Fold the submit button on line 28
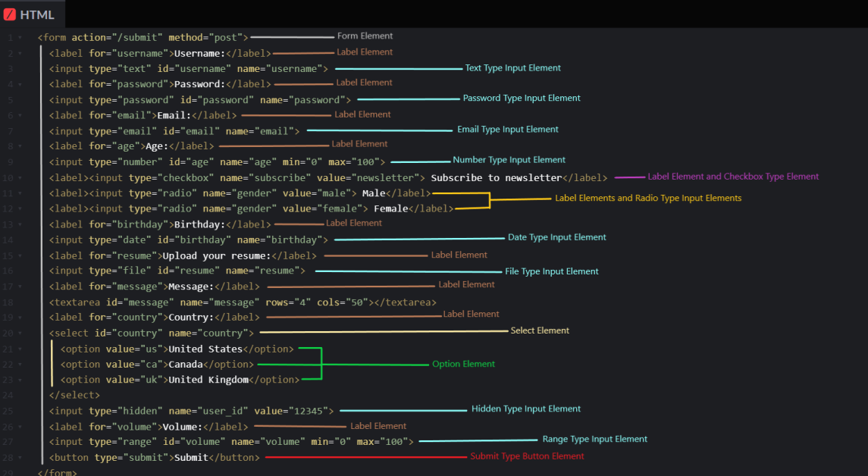Image resolution: width=868 pixels, height=476 pixels. (20, 458)
